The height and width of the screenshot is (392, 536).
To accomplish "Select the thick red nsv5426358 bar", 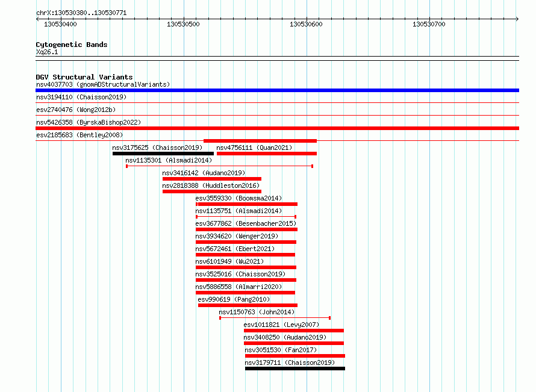I will 277,128.
